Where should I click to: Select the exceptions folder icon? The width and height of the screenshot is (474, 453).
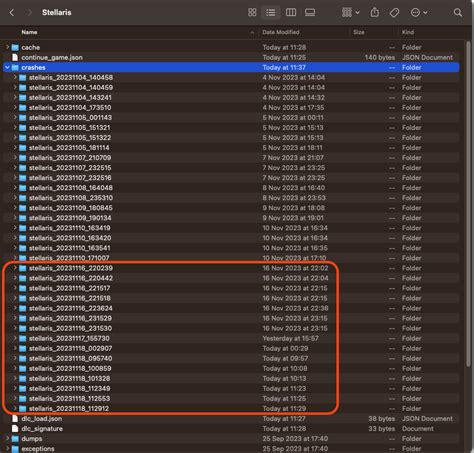click(15, 449)
